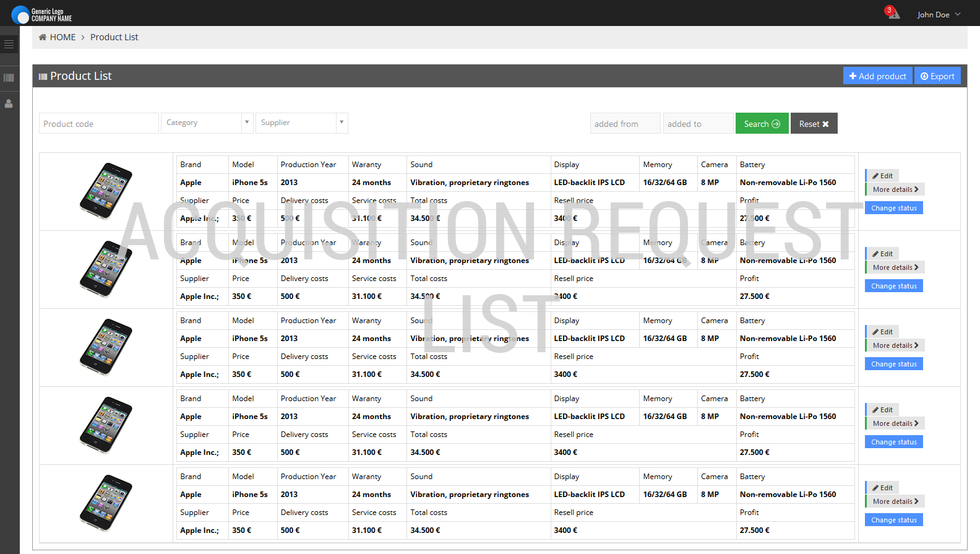Click '34.500 €' total costs in fourth product
980x554 pixels.
tap(425, 452)
